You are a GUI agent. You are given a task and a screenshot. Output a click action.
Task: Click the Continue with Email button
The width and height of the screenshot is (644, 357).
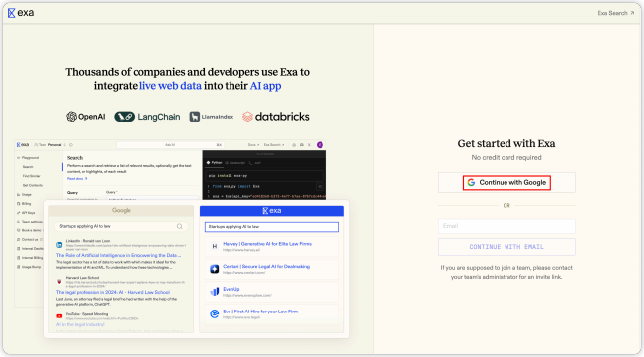(x=506, y=247)
